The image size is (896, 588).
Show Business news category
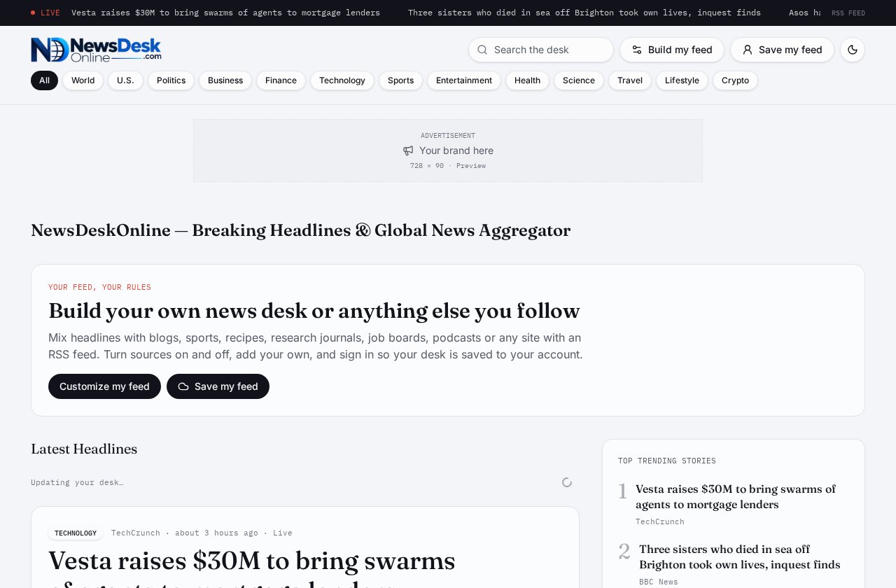[225, 80]
